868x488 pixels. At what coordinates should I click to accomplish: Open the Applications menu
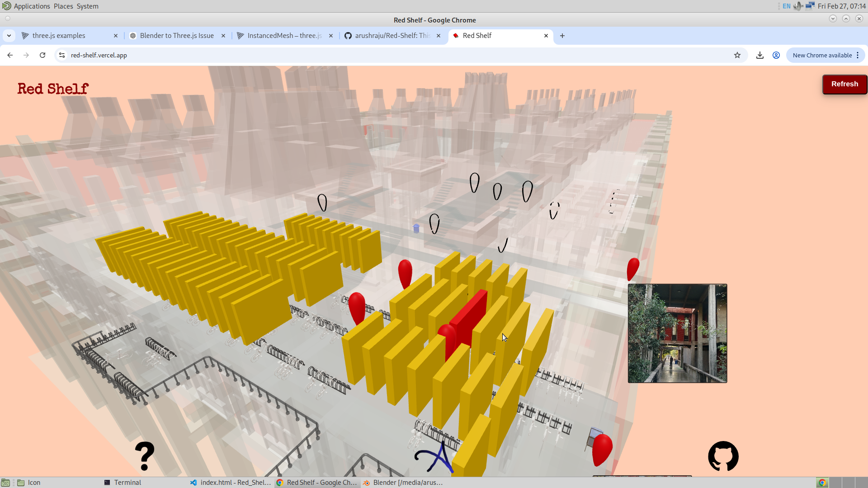pos(32,6)
